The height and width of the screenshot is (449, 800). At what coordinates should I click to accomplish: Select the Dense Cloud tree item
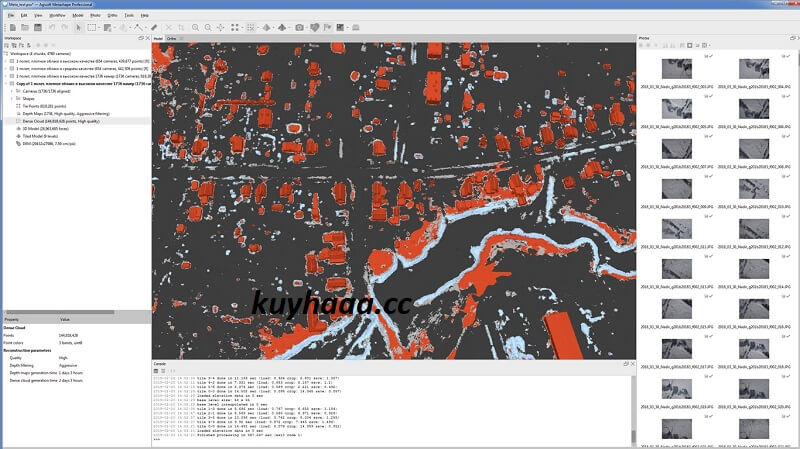point(61,121)
